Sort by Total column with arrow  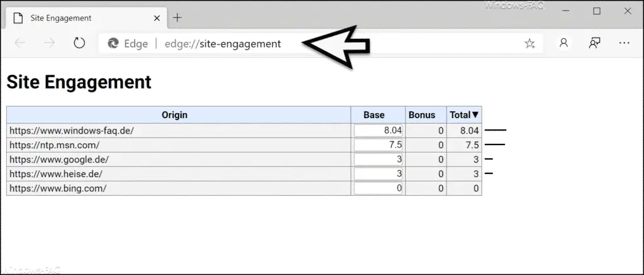[464, 115]
